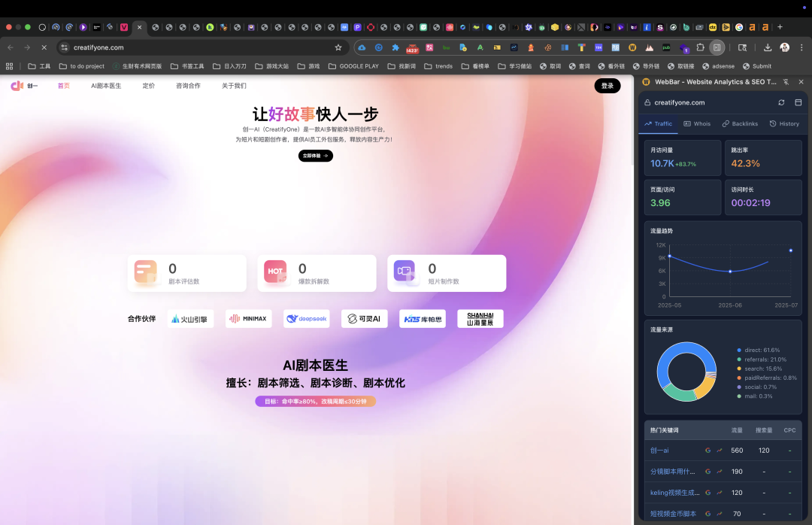Image resolution: width=812 pixels, height=525 pixels.
Task: Open the Chrome extensions puzzle menu
Action: tap(700, 47)
